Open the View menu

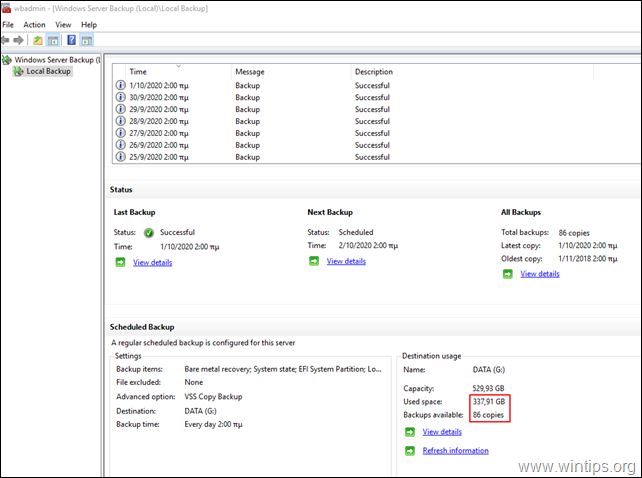64,24
